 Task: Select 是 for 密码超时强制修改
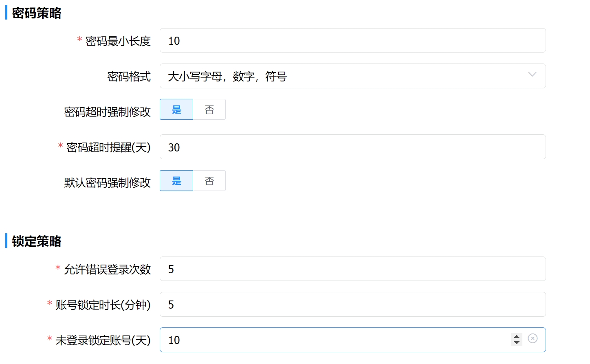pyautogui.click(x=176, y=110)
